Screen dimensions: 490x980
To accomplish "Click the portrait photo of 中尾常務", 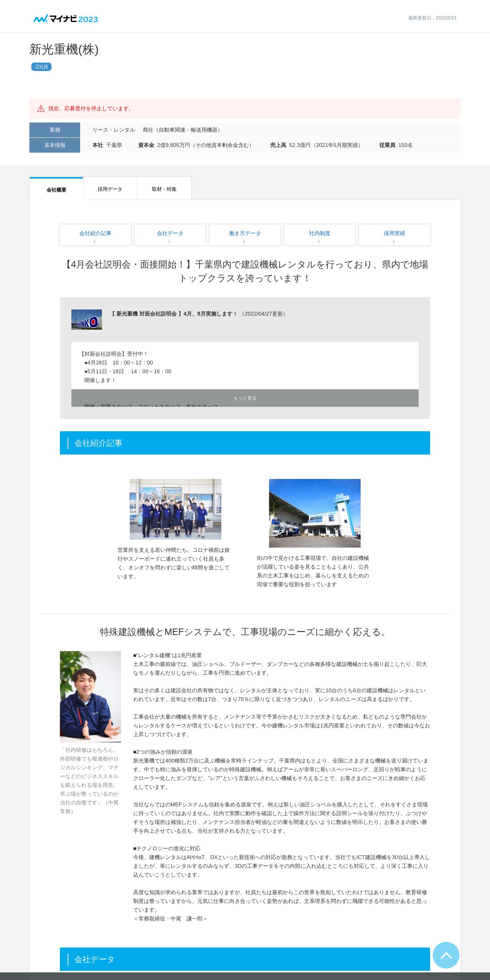I will tap(90, 696).
